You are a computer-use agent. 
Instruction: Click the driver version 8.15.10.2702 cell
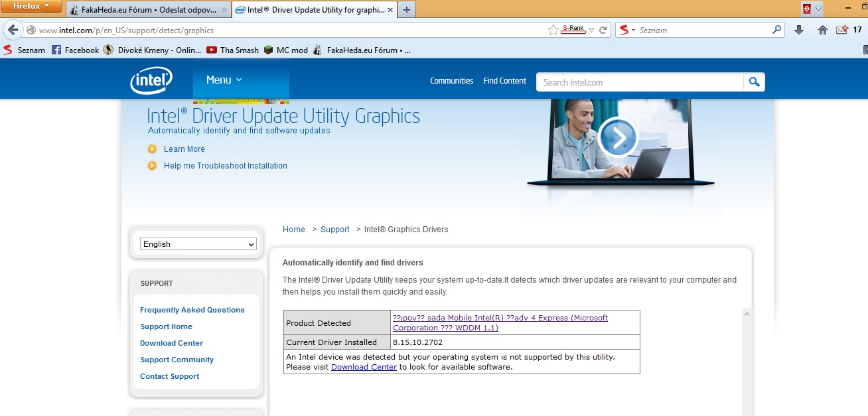click(x=515, y=342)
